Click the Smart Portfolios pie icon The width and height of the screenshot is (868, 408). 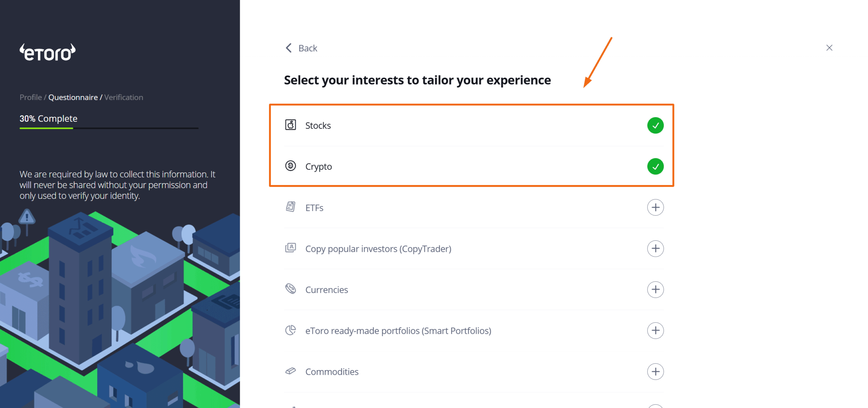pos(290,330)
